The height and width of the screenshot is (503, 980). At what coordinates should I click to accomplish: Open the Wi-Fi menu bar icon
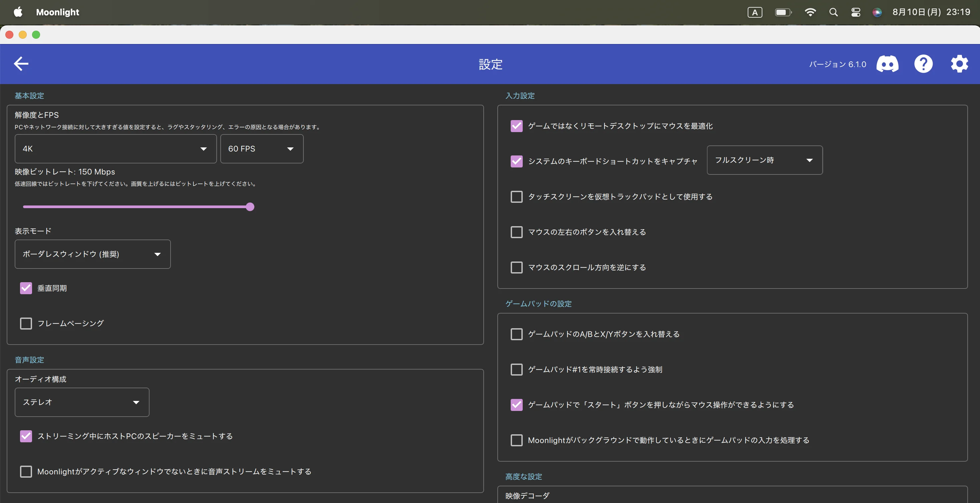(x=810, y=12)
